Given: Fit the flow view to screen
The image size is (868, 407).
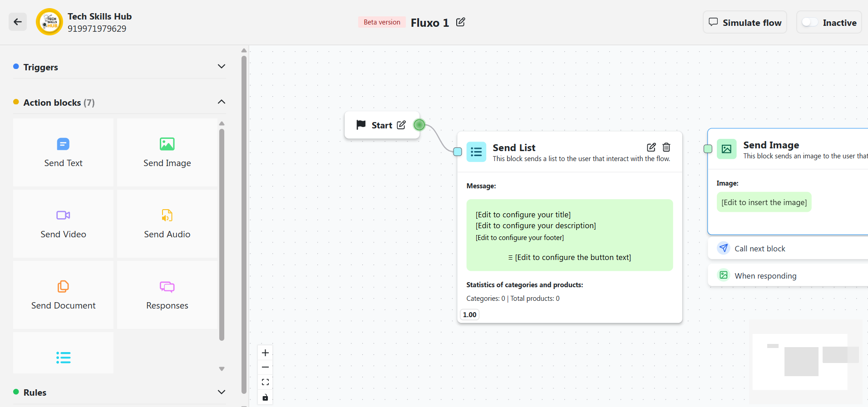Looking at the screenshot, I should [x=266, y=382].
